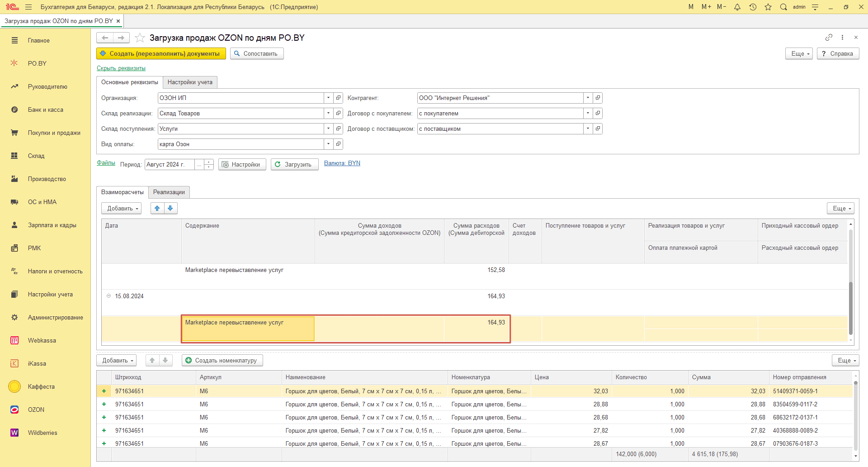Open the Контрагент field linked-object icon

click(x=598, y=98)
